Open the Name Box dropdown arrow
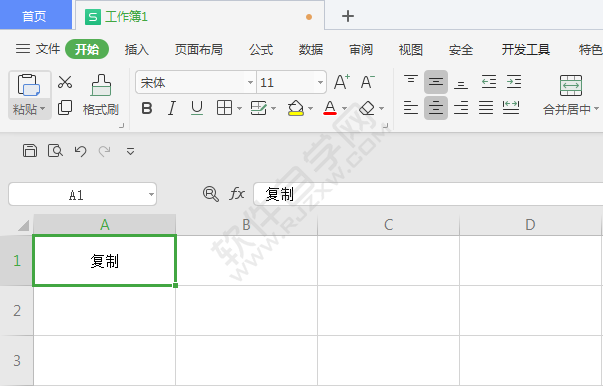This screenshot has height=386, width=603. pyautogui.click(x=151, y=194)
